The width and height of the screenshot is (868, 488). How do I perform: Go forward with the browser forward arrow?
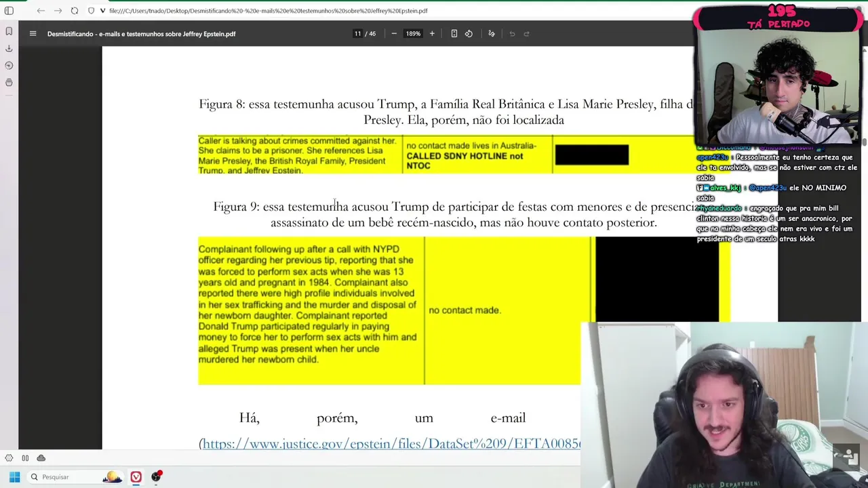58,11
